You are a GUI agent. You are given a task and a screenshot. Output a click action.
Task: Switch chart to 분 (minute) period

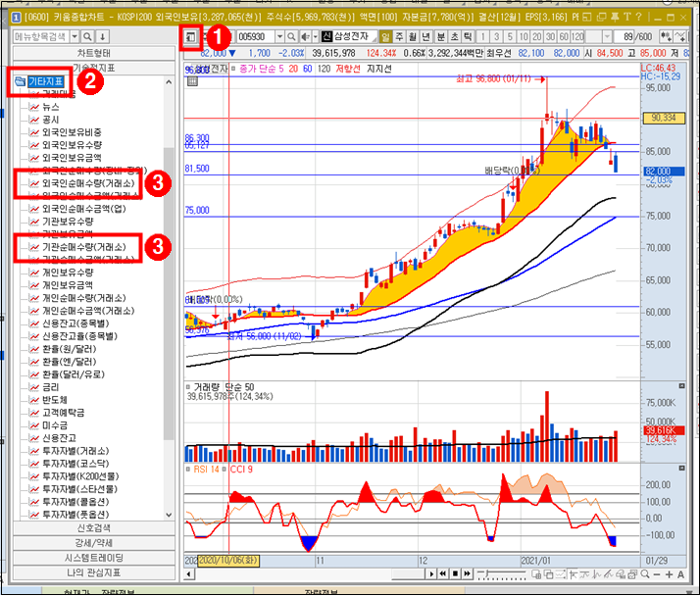point(440,36)
